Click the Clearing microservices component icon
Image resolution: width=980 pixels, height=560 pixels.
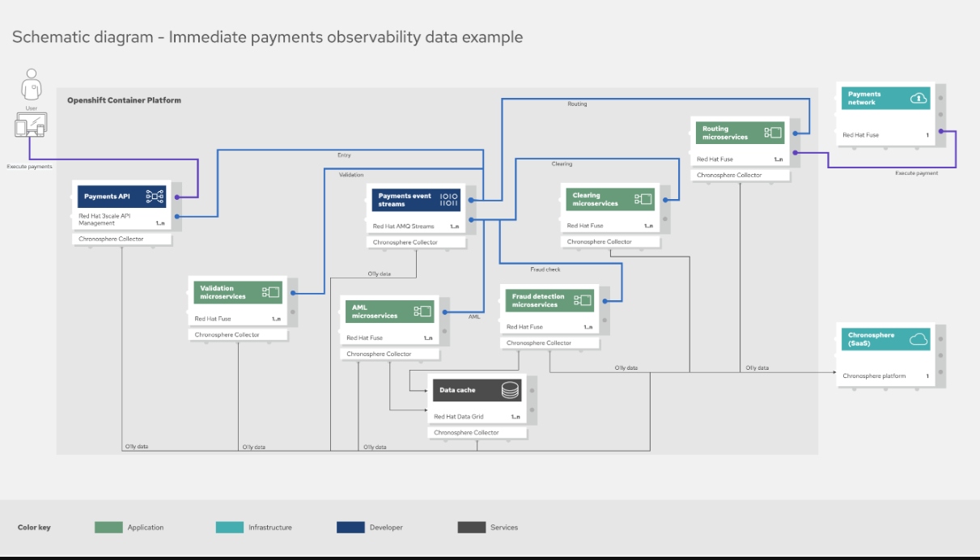click(643, 199)
